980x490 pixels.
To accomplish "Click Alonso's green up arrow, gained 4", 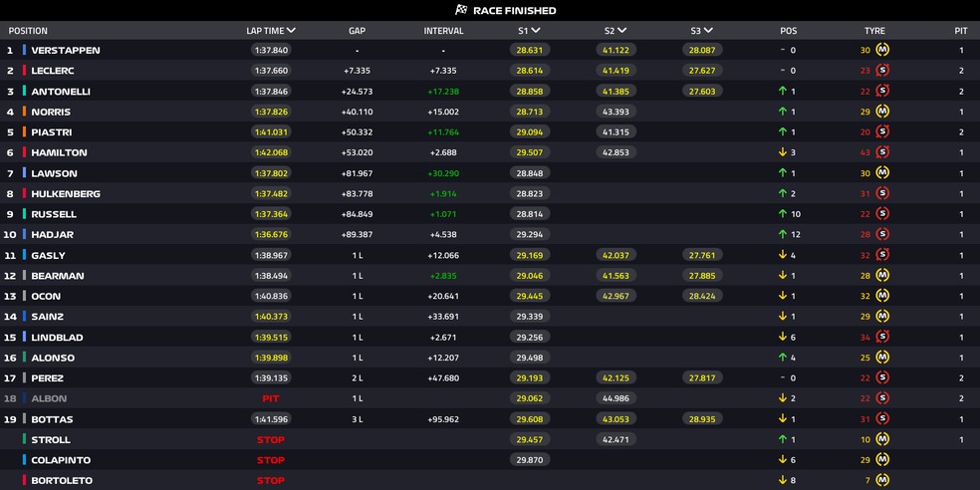I will point(782,358).
